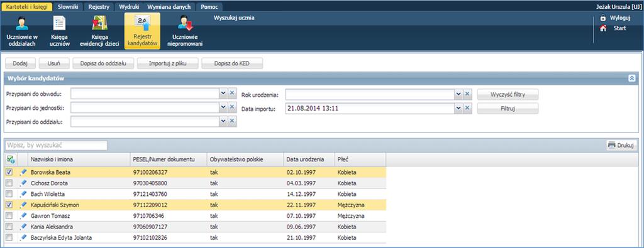Open Przypisani do obwodu dropdown arrow
This screenshot has height=248, width=644.
tap(223, 94)
